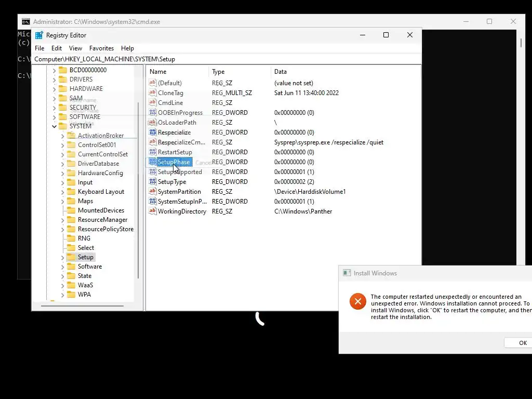This screenshot has height=399, width=532.
Task: Sort values by the Name column header
Action: point(178,72)
